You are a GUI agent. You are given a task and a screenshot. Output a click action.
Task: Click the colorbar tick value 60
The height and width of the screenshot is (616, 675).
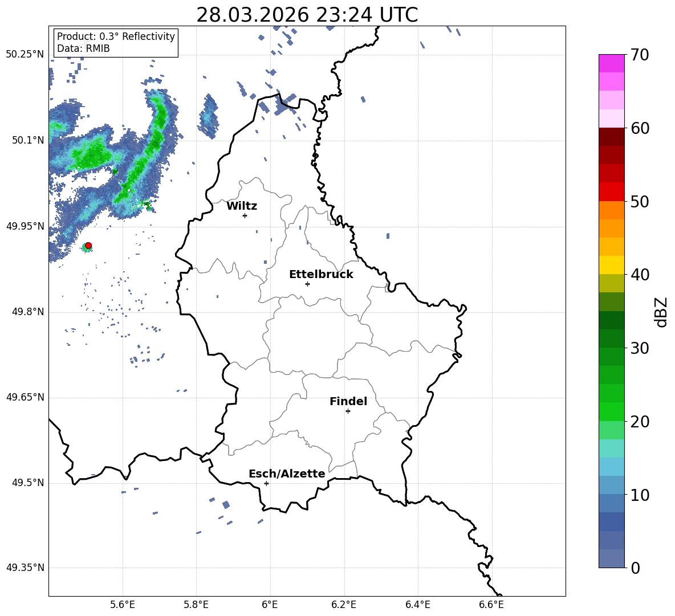pyautogui.click(x=640, y=128)
